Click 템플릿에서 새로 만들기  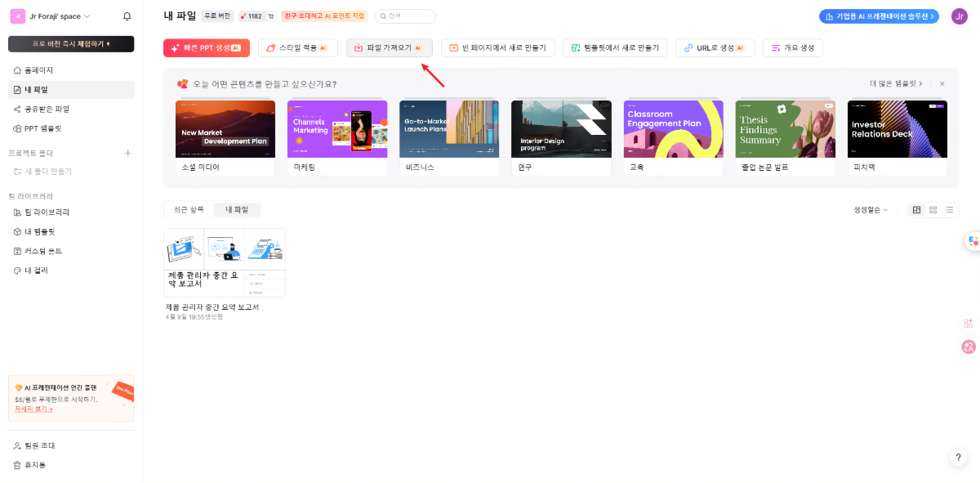[615, 48]
